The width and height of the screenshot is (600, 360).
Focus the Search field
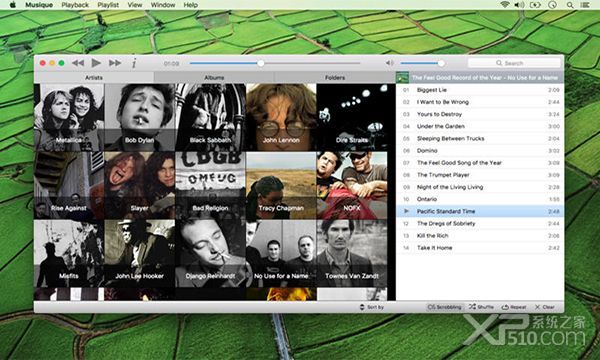[x=514, y=63]
